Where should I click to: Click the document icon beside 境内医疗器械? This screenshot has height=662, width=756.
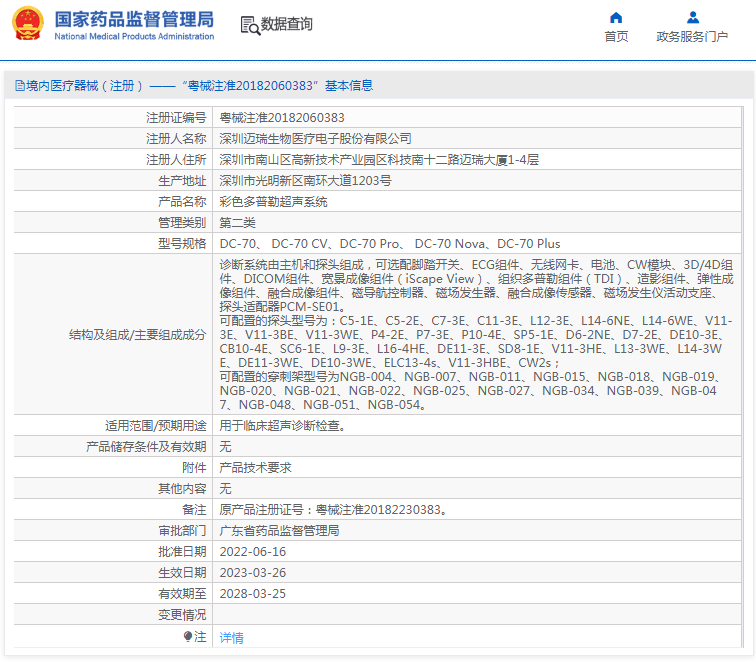coord(20,86)
